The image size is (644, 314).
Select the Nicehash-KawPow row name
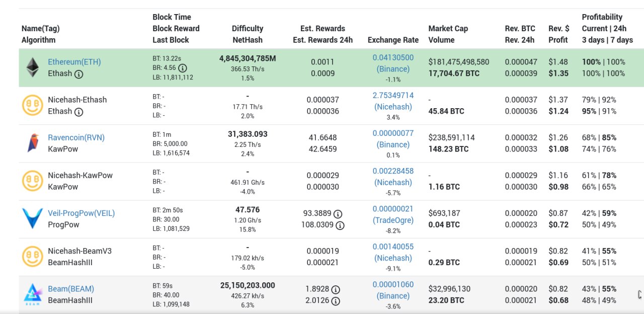(80, 175)
